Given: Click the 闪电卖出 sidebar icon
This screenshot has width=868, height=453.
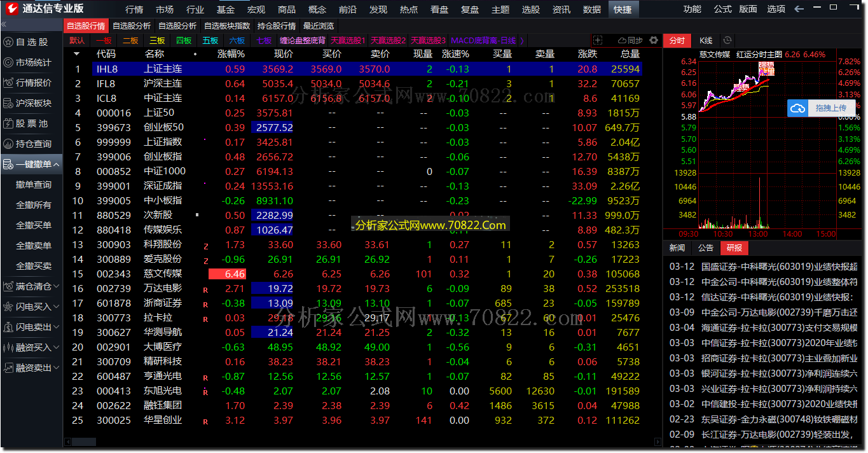Looking at the screenshot, I should click(8, 327).
